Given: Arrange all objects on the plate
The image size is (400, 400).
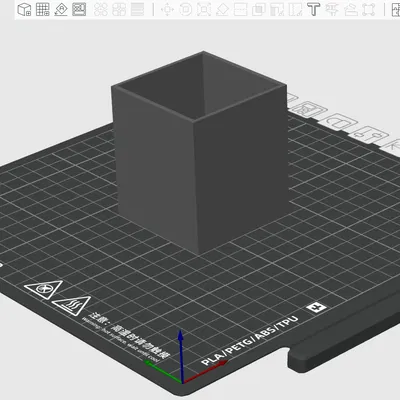Looking at the screenshot, I should point(79,9).
